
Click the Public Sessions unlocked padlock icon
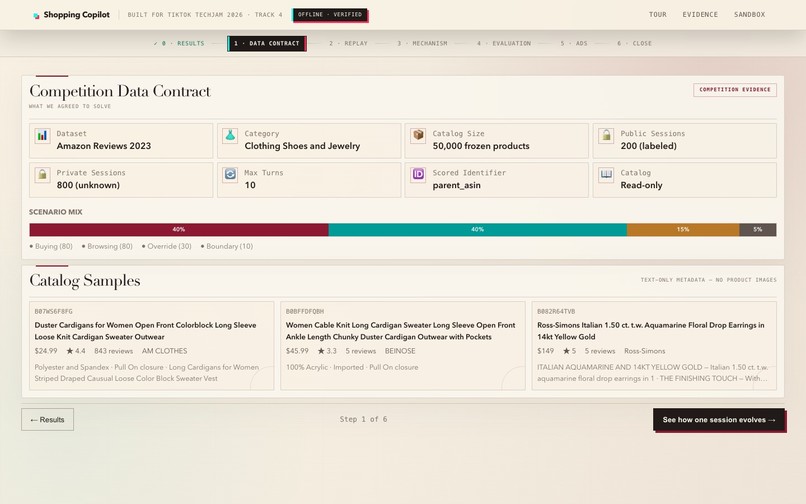[x=606, y=136]
